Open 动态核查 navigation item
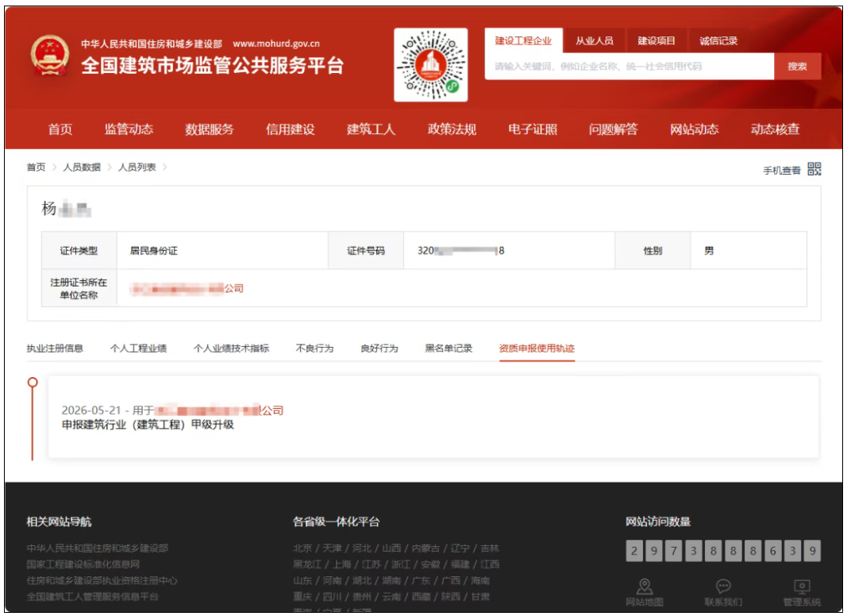 click(x=776, y=129)
